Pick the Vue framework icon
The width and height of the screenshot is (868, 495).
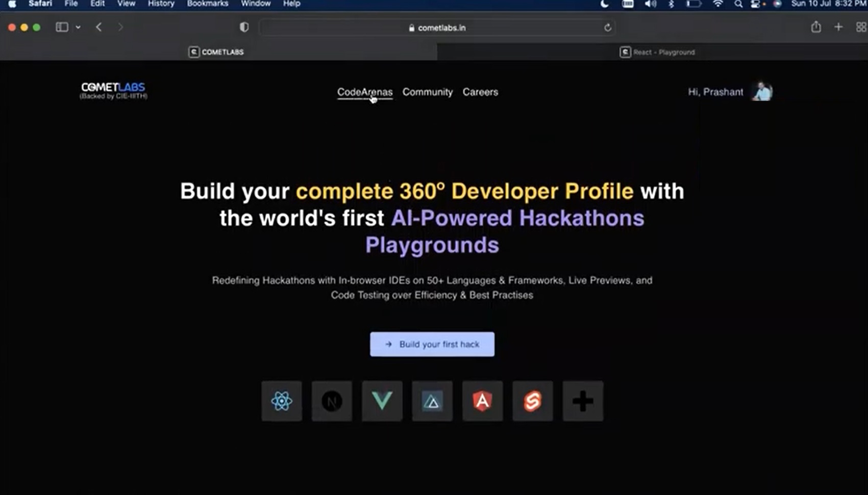pyautogui.click(x=382, y=401)
